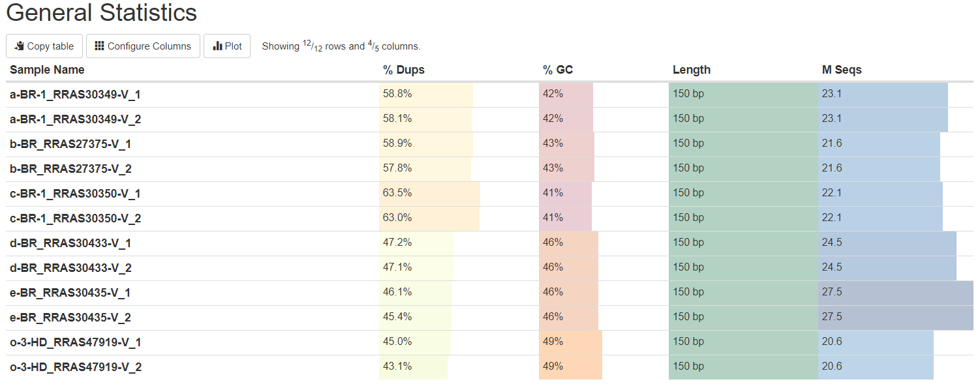Select sample a-BR-1_RRAS30349-V_1 row name
Image resolution: width=980 pixels, height=388 pixels.
click(x=75, y=95)
